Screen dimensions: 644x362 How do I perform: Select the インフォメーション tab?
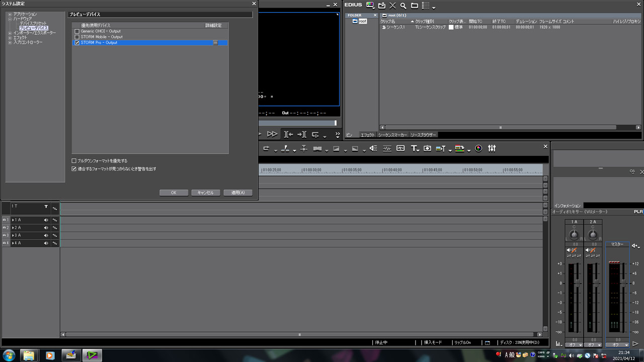pos(567,206)
